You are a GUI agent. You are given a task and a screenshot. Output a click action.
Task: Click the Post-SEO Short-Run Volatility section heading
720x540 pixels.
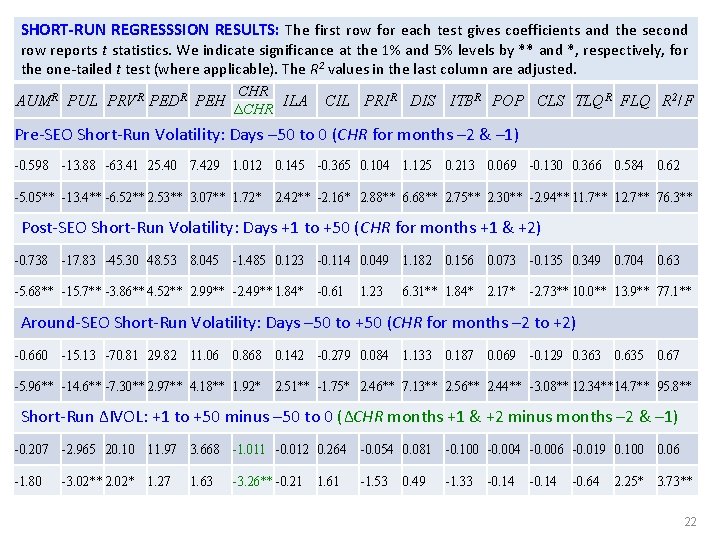281,228
